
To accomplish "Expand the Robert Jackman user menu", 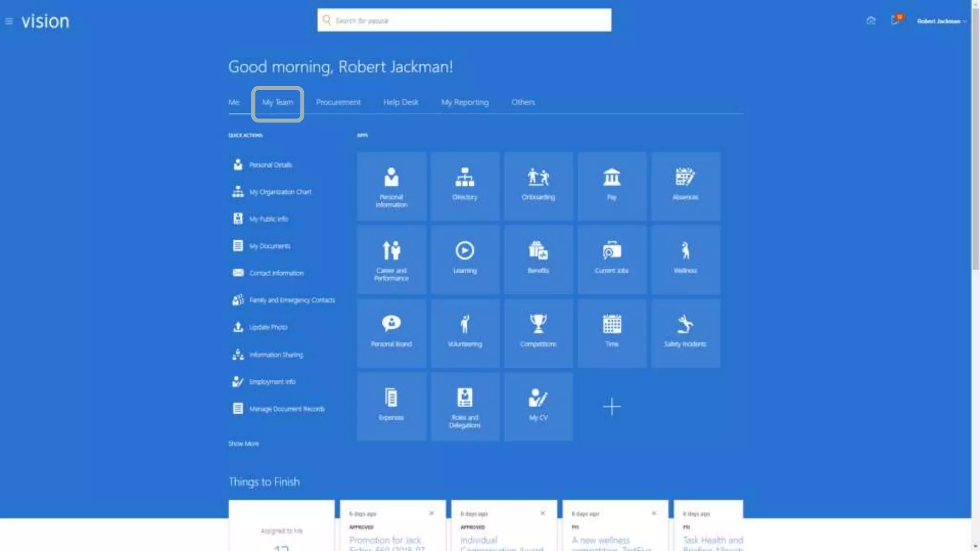I will (x=940, y=21).
